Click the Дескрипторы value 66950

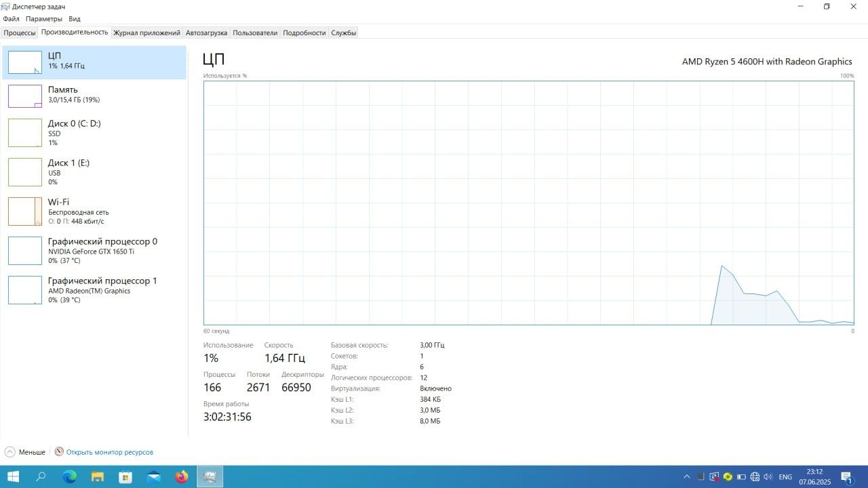click(x=296, y=388)
